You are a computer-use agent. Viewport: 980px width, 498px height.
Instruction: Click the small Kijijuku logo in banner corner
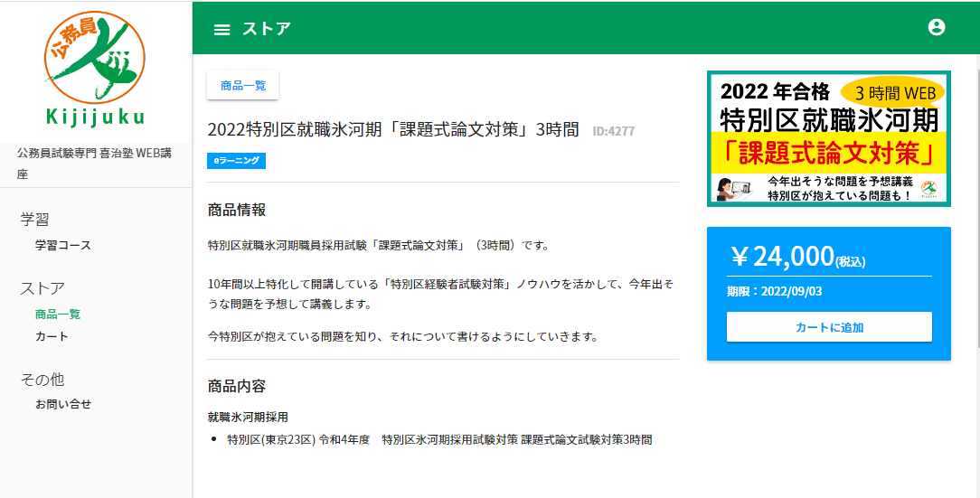pyautogui.click(x=928, y=188)
